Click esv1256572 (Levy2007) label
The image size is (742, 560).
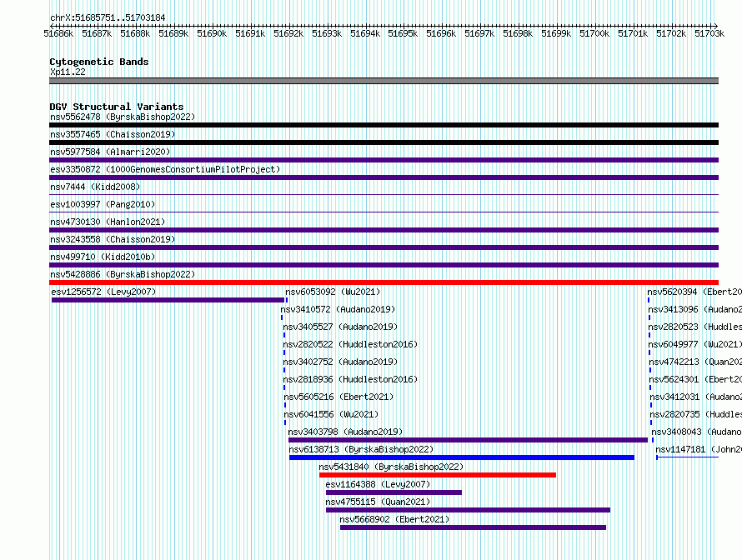(103, 292)
